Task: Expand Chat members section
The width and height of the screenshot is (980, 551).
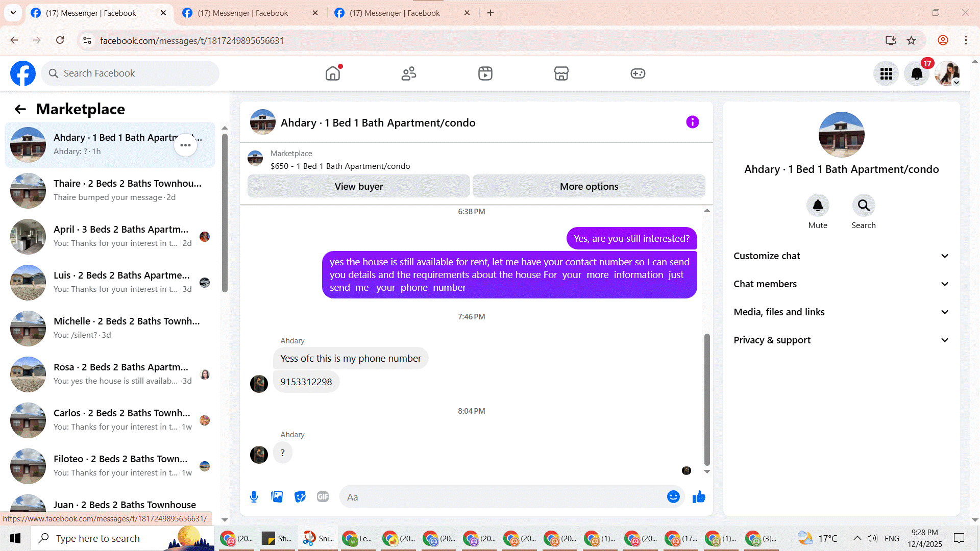Action: [841, 284]
